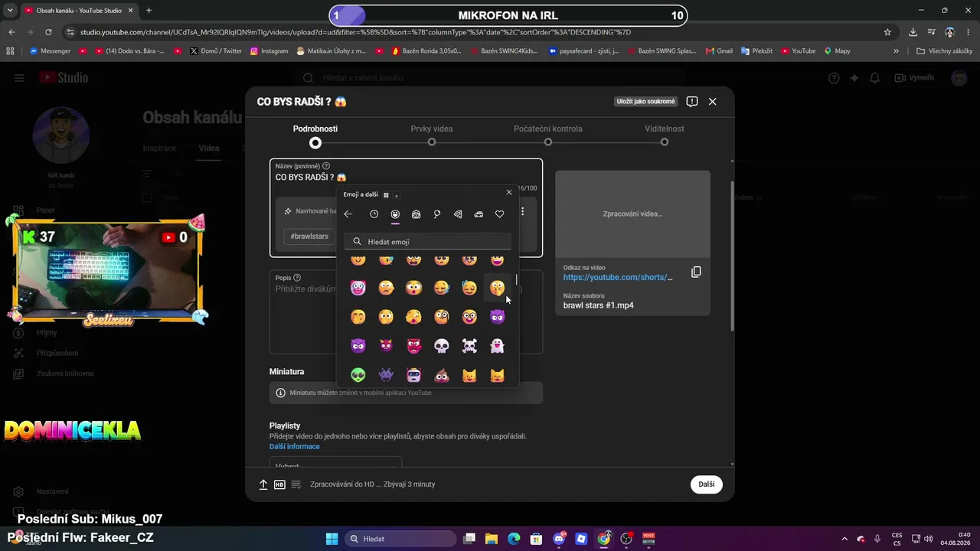This screenshot has height=551, width=980.
Task: Insert the robot emoji
Action: 413,375
